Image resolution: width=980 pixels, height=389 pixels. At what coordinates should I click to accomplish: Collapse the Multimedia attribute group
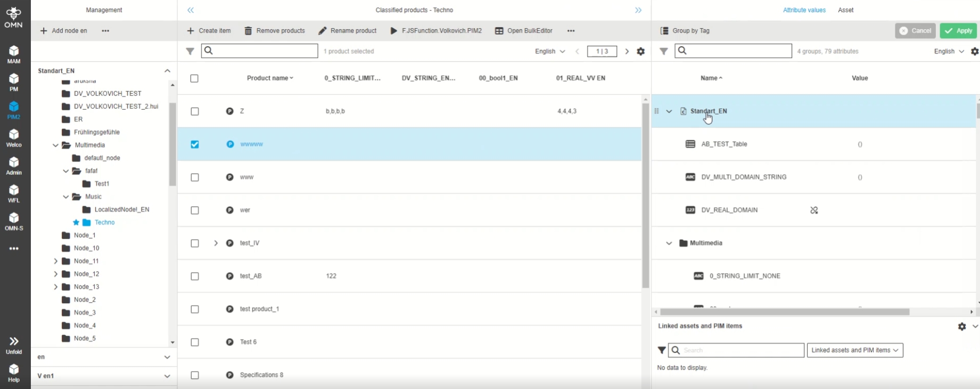click(x=669, y=244)
